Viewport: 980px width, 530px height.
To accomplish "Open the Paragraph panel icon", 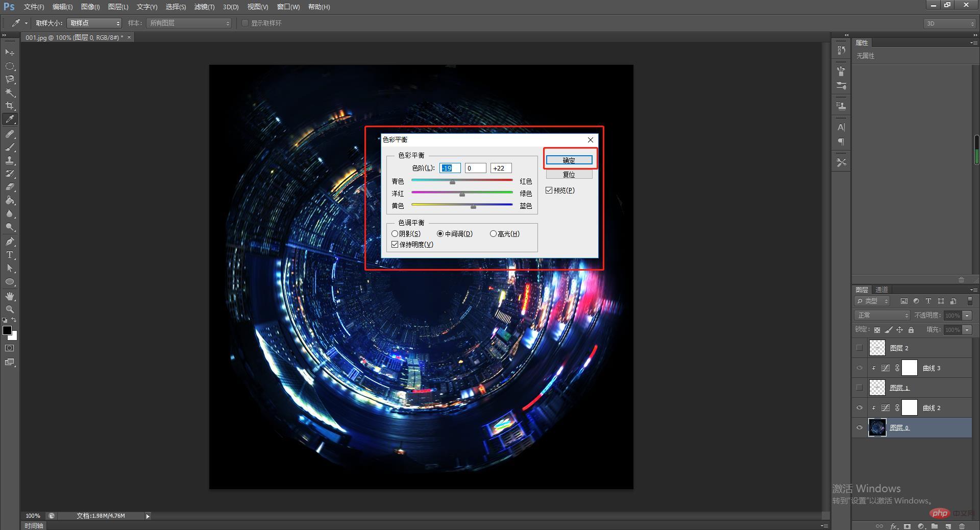I will (841, 142).
